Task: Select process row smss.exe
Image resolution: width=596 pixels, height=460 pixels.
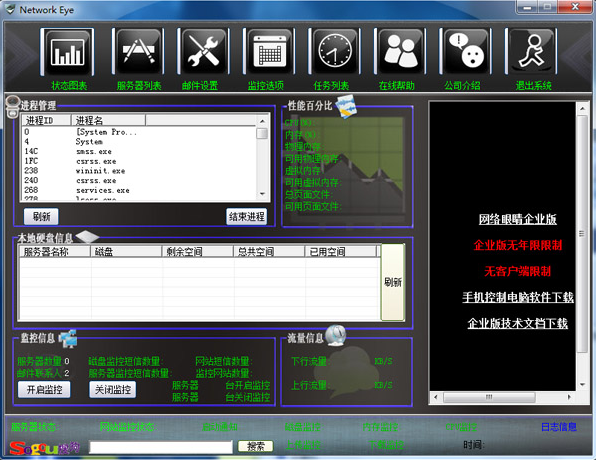Action: click(139, 152)
